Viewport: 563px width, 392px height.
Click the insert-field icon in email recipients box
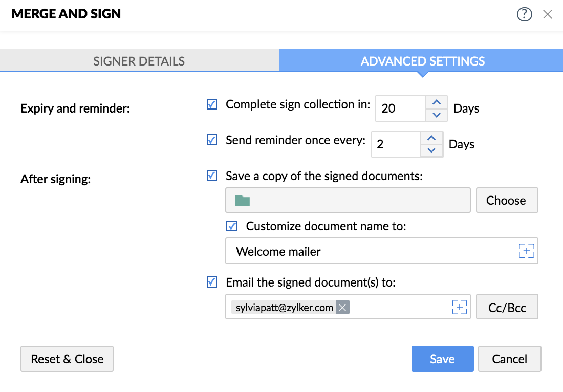[x=460, y=307]
